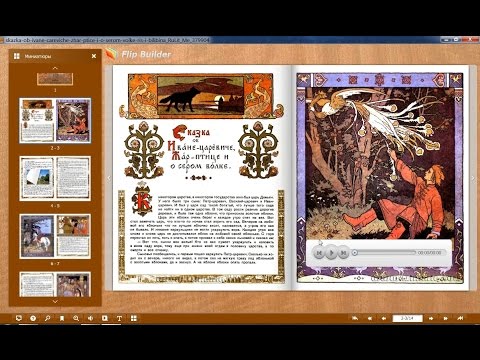Click the page number input field

(x=407, y=318)
